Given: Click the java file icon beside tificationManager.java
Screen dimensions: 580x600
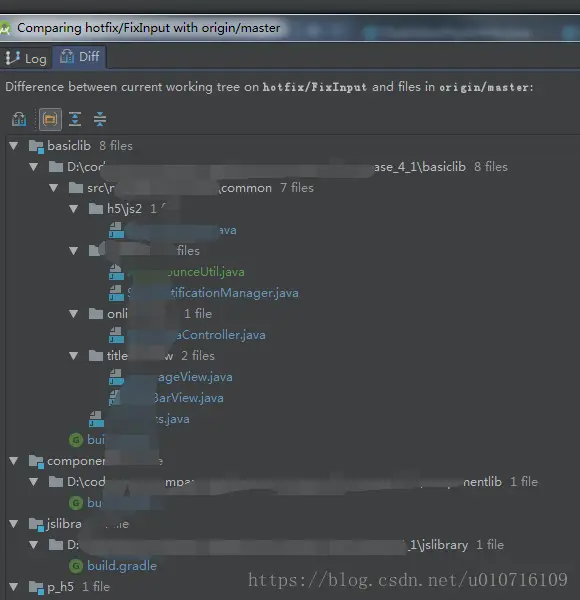Looking at the screenshot, I should point(116,293).
